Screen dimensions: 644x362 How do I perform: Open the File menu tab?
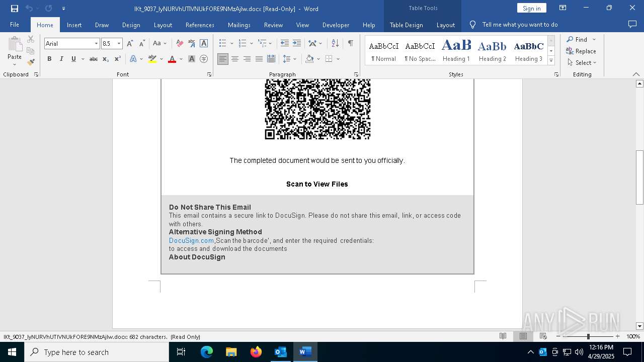click(15, 25)
